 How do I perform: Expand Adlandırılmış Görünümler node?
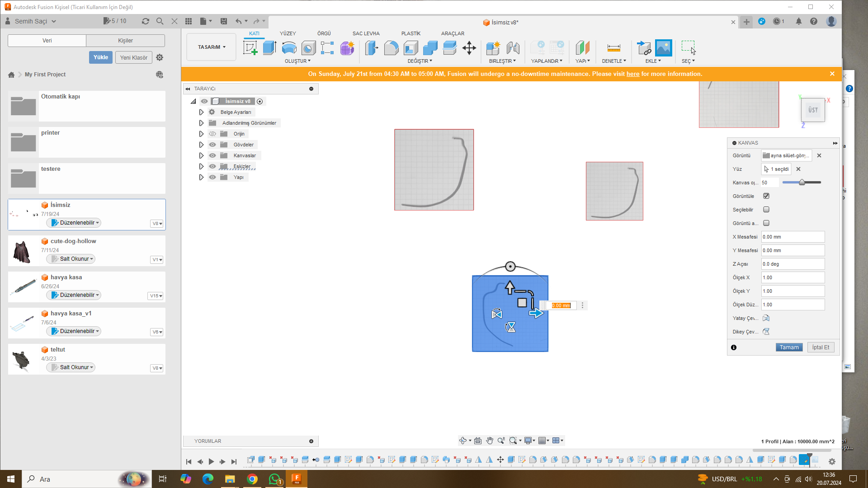(x=202, y=123)
